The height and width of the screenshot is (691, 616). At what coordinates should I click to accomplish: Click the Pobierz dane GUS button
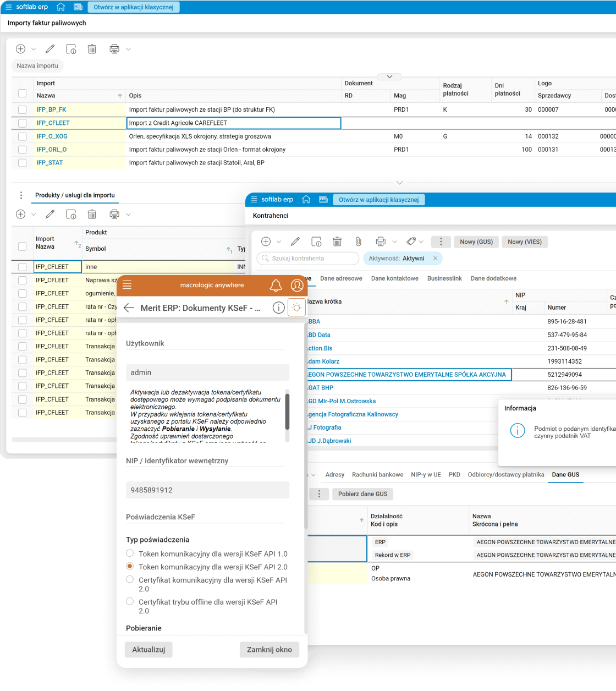point(362,494)
